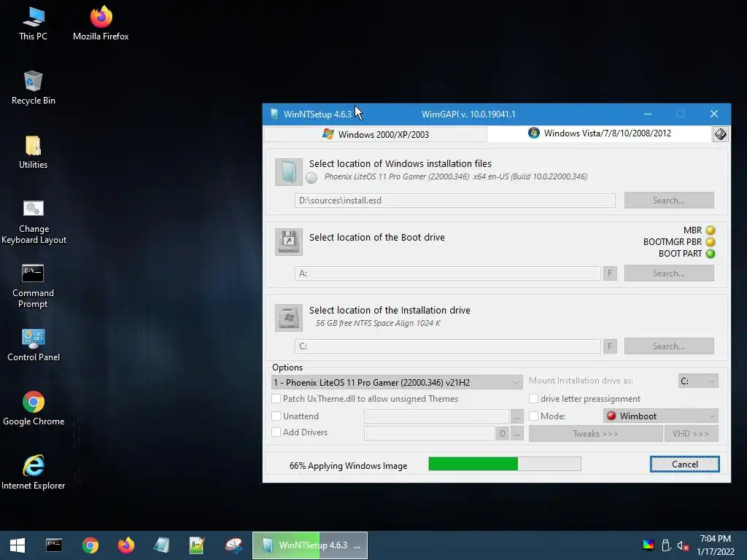Click the disc icon beside Phoenix LiteOS info
The image size is (747, 560).
[x=311, y=178]
